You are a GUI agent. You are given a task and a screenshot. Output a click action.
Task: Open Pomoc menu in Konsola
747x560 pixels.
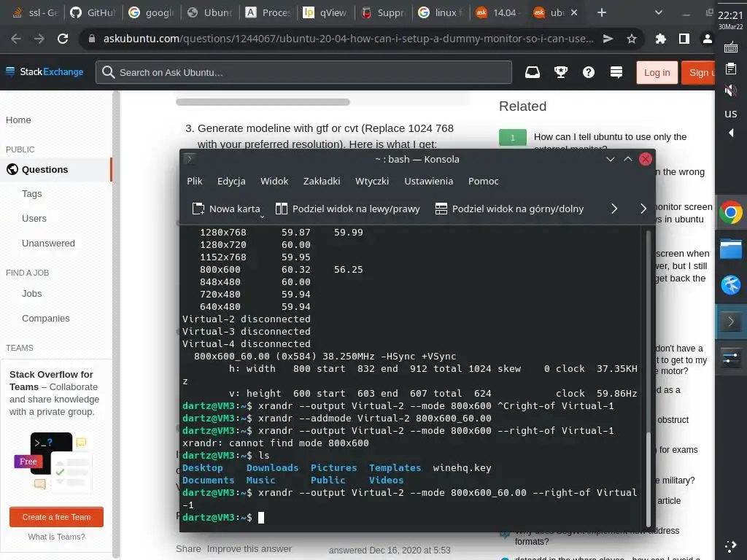click(x=483, y=181)
